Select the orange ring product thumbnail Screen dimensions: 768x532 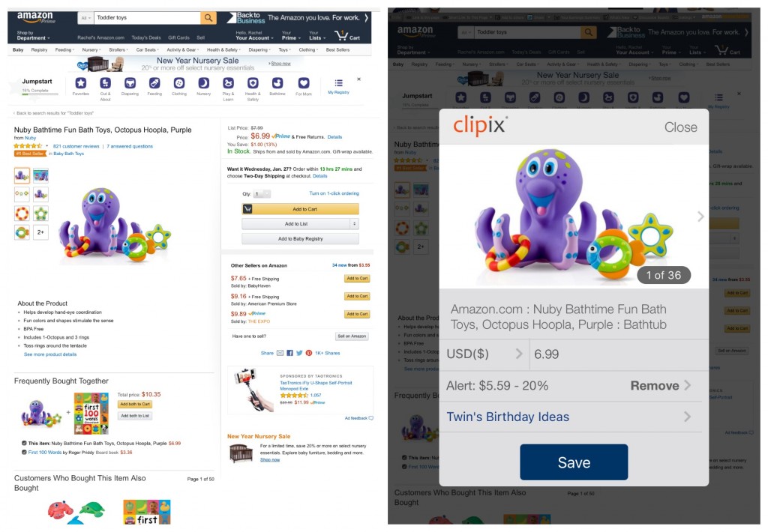point(22,214)
